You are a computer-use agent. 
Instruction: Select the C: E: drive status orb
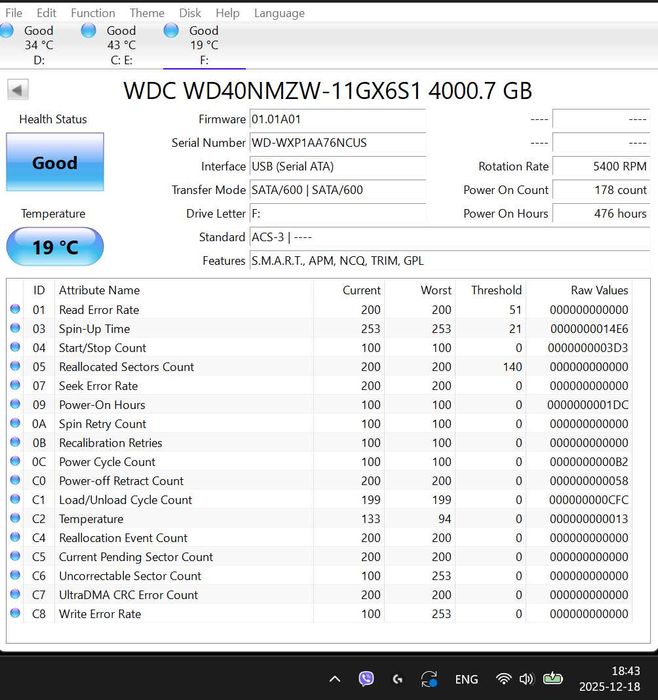tap(88, 30)
